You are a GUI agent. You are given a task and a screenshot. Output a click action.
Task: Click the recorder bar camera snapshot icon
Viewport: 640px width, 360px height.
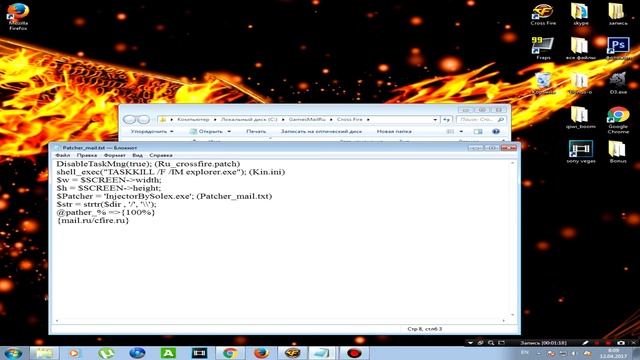[621, 343]
